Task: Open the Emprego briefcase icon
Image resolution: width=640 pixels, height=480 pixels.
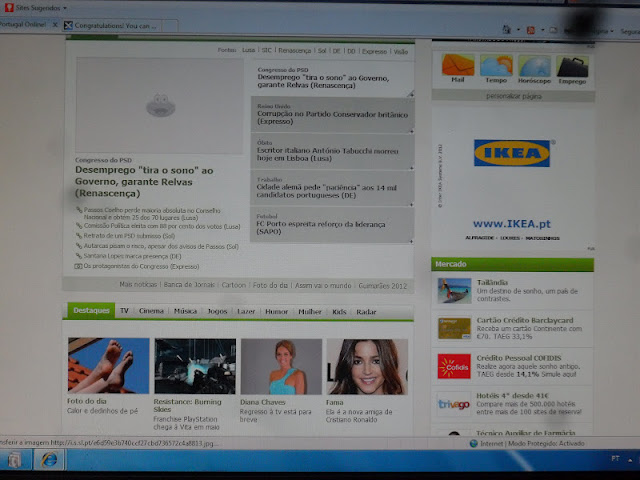Action: click(x=572, y=67)
